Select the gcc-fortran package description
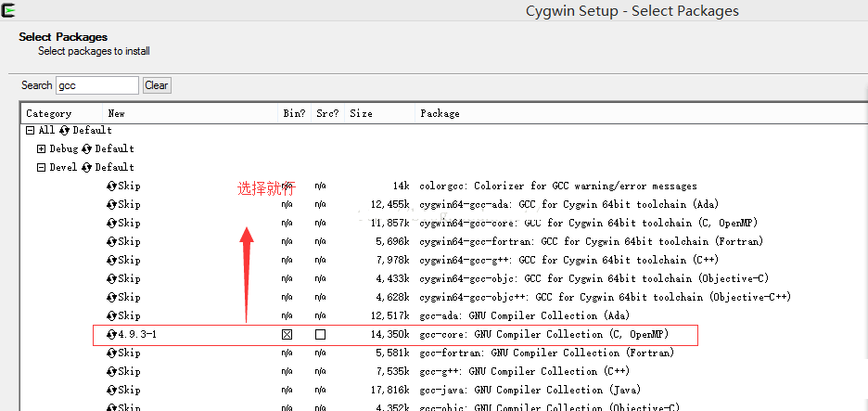 pos(547,353)
